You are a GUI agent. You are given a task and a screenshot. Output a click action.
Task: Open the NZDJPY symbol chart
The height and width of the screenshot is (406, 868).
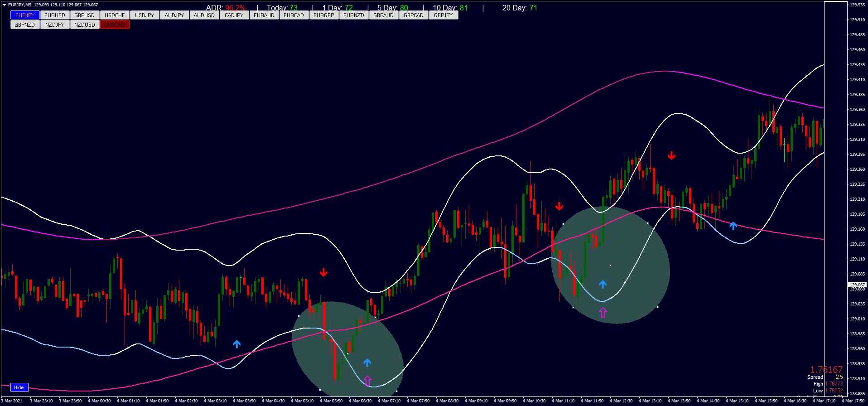pyautogui.click(x=55, y=25)
